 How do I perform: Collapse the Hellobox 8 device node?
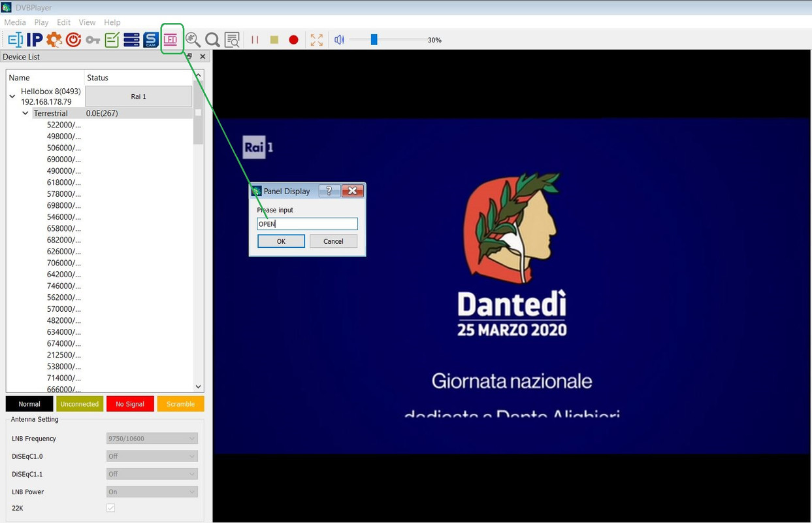point(12,96)
